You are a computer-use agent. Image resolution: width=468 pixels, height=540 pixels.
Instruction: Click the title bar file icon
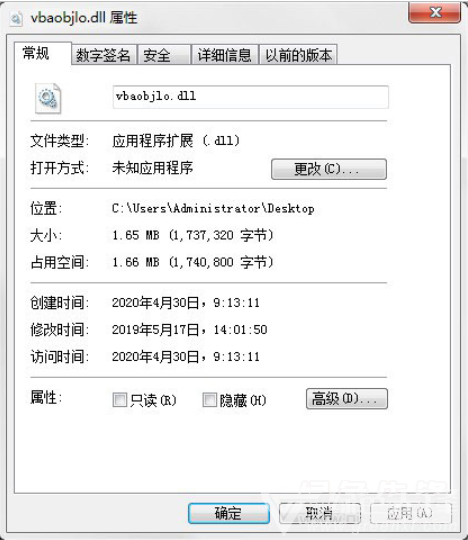pyautogui.click(x=16, y=18)
